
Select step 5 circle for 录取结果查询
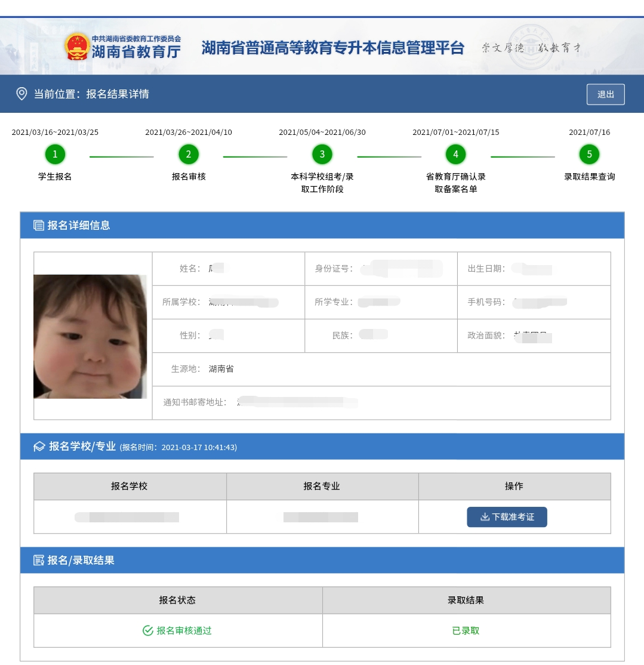point(589,155)
